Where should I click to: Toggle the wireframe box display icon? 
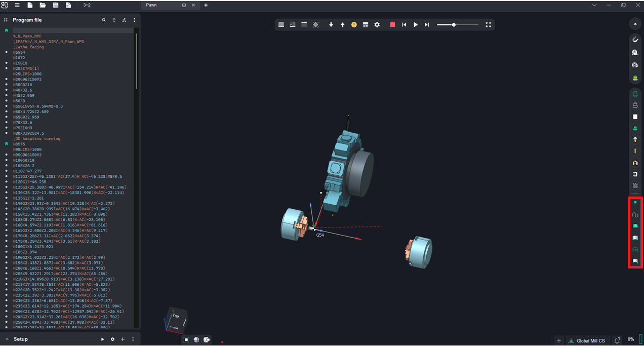click(635, 249)
